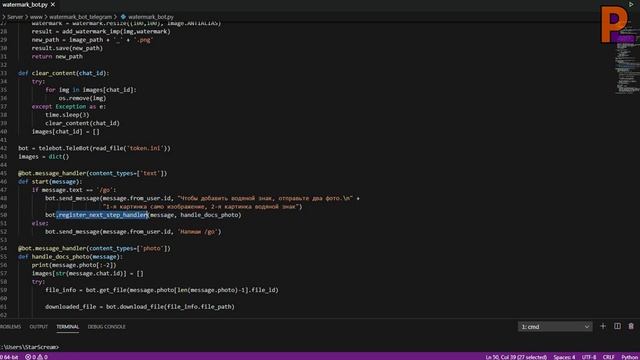Viewport: 640px width, 360px height.
Task: Switch to the Problems panel tab
Action: pos(10,327)
